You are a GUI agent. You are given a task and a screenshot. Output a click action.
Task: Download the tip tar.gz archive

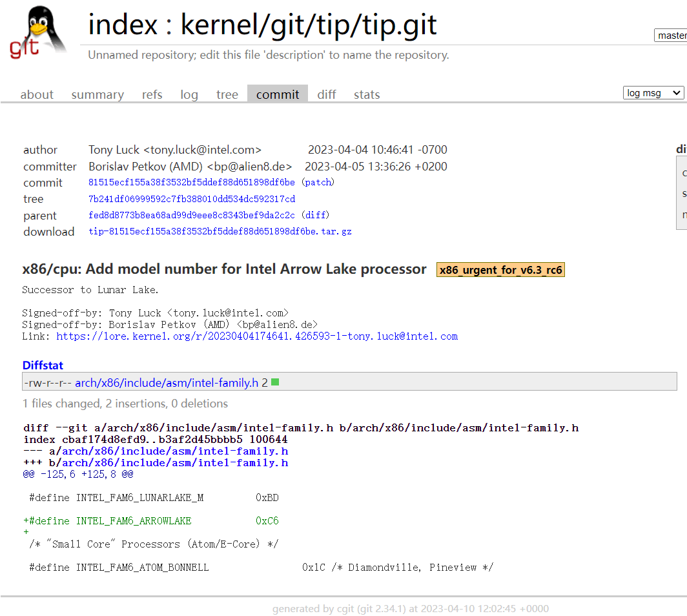pos(220,231)
